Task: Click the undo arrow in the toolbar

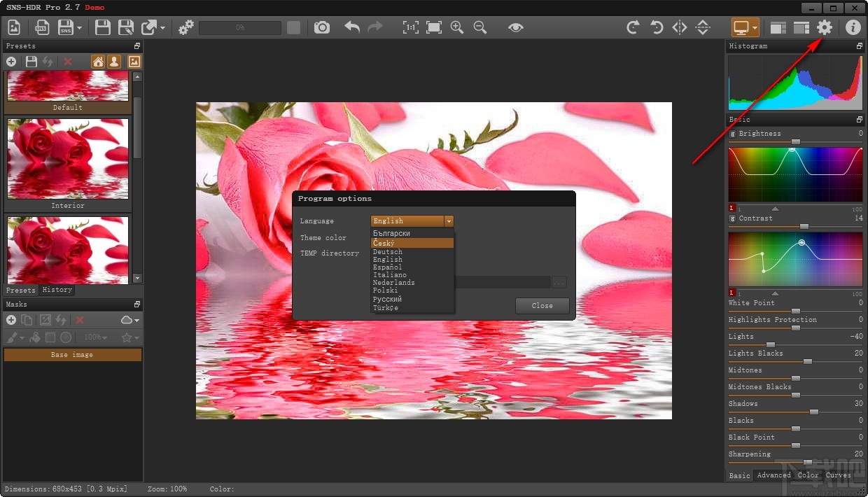Action: 352,27
